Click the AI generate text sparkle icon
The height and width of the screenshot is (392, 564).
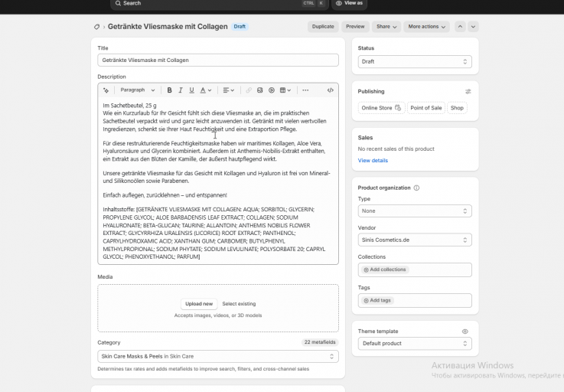(106, 90)
